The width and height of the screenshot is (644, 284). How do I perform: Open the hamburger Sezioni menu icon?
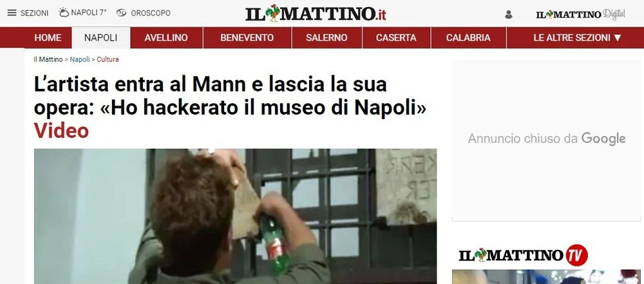(x=12, y=13)
